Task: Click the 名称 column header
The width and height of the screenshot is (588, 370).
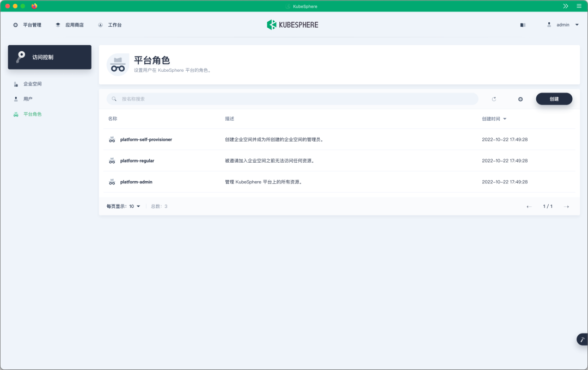Action: click(x=113, y=119)
